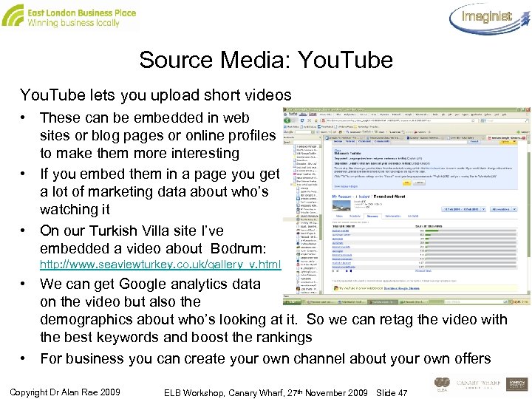This screenshot has height=399, width=532.
Task: Click 'YouTube lets you upload short videos' text
Action: [x=156, y=95]
